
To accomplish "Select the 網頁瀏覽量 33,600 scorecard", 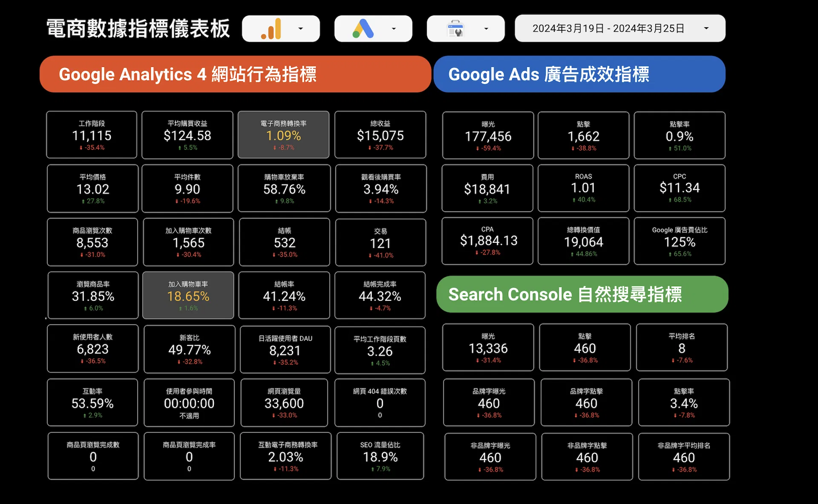I will 284,403.
